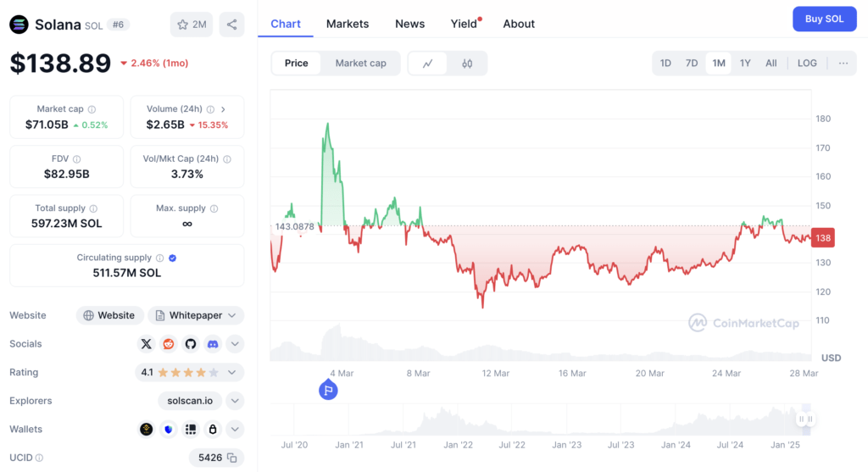Click the FDV info icon
868x472 pixels.
[77, 159]
